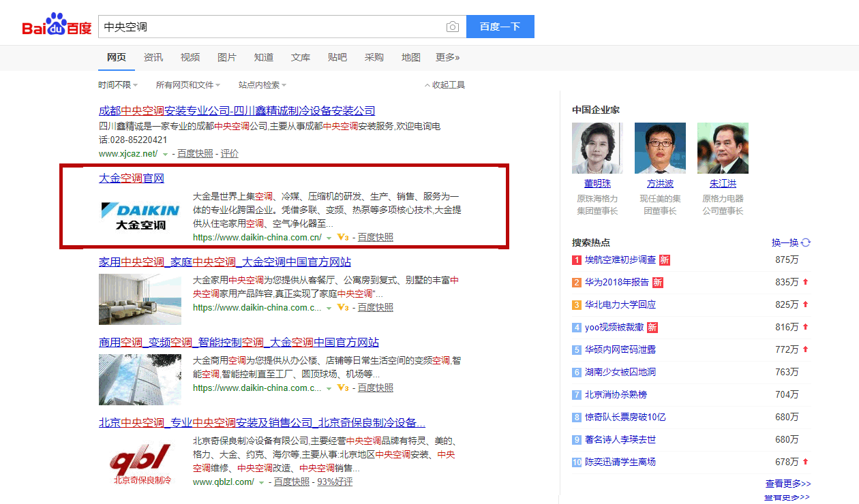Click 方洪波 portrait photo
859x504 pixels.
(x=660, y=148)
